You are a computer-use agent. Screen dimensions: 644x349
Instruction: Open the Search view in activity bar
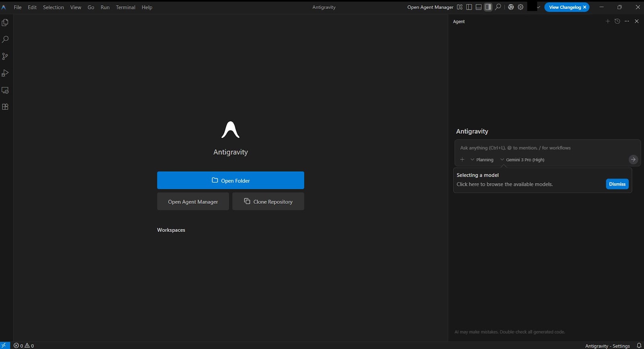5,39
